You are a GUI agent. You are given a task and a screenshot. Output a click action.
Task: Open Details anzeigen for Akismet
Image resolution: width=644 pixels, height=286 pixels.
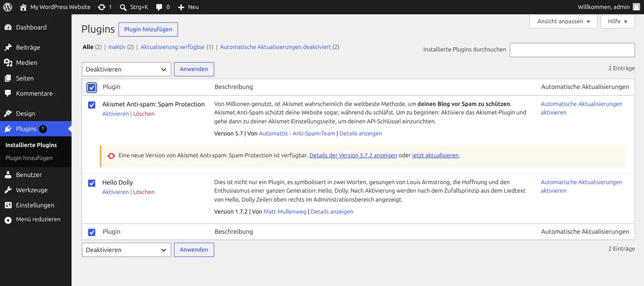[361, 134]
